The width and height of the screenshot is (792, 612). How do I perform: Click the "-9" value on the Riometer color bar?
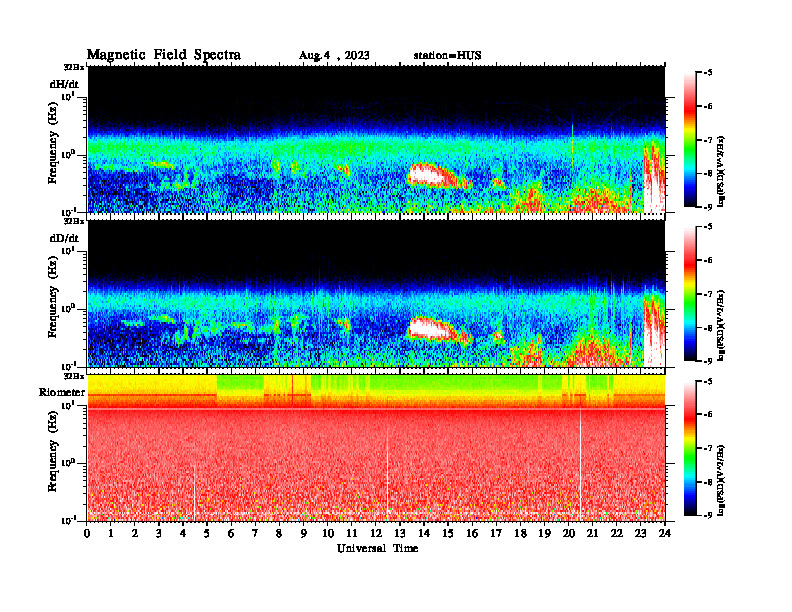click(x=708, y=516)
